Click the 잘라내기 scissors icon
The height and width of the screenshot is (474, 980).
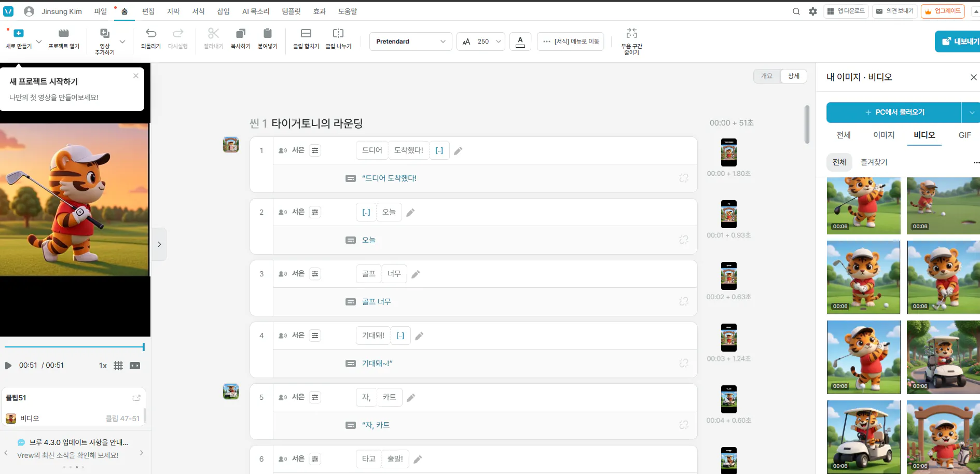[213, 33]
